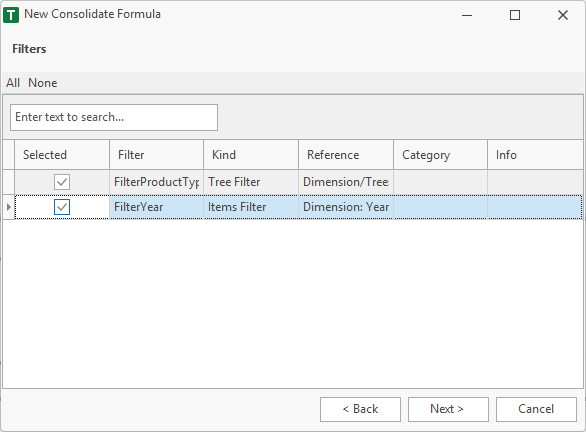
Task: Cancel the New Consolidate Formula wizard
Action: [536, 409]
